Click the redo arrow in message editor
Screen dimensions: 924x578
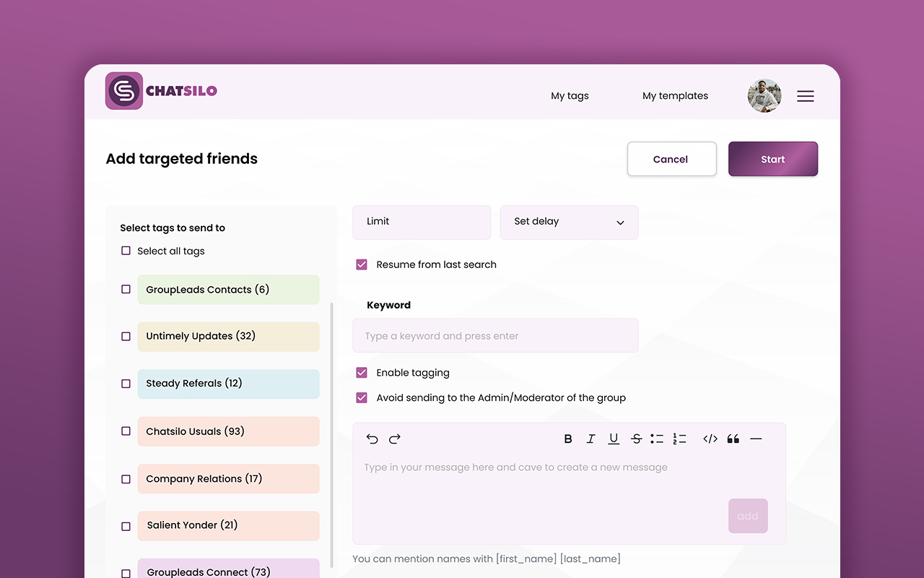(395, 439)
